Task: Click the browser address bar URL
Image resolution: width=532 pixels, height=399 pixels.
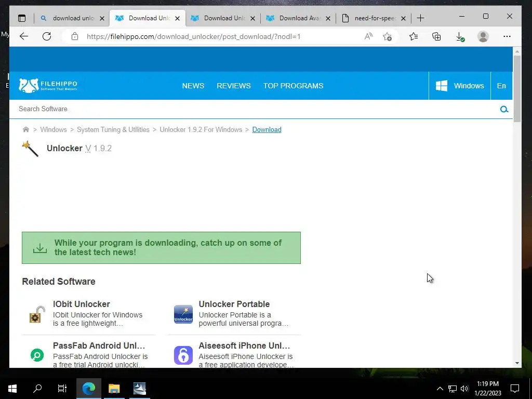Action: 193,36
